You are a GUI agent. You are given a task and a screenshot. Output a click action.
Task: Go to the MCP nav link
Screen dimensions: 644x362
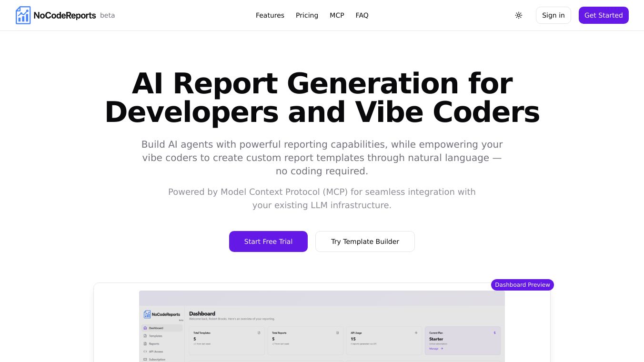337,15
